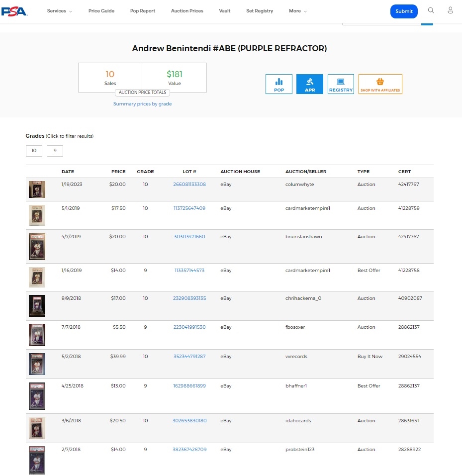The image size is (462, 476).
Task: Click the DATE column header
Action: pos(68,172)
